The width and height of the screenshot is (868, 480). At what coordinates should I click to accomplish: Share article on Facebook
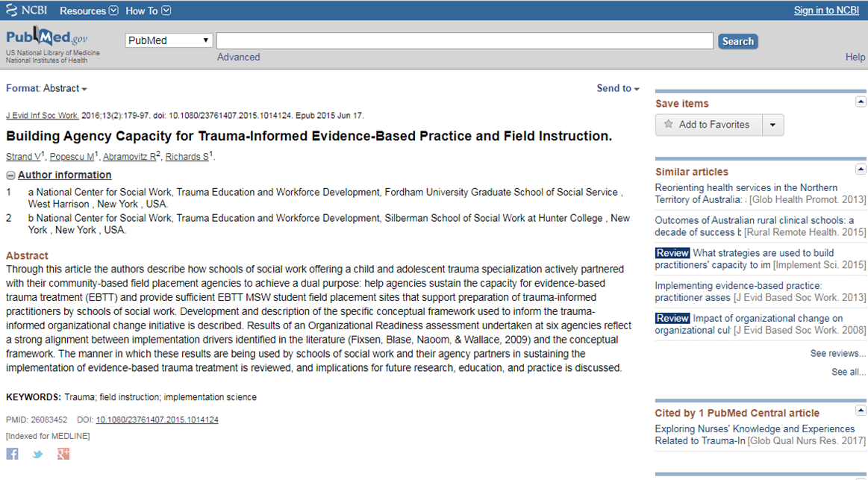pos(12,454)
